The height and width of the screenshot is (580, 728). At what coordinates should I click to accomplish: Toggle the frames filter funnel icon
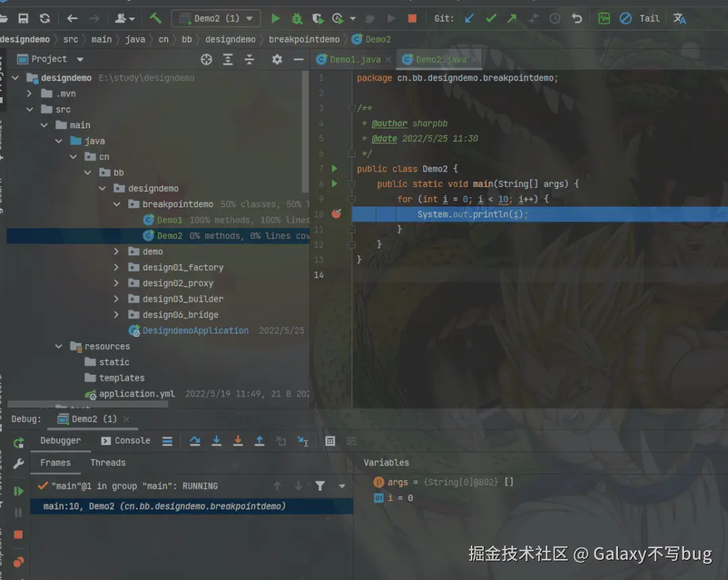[320, 486]
